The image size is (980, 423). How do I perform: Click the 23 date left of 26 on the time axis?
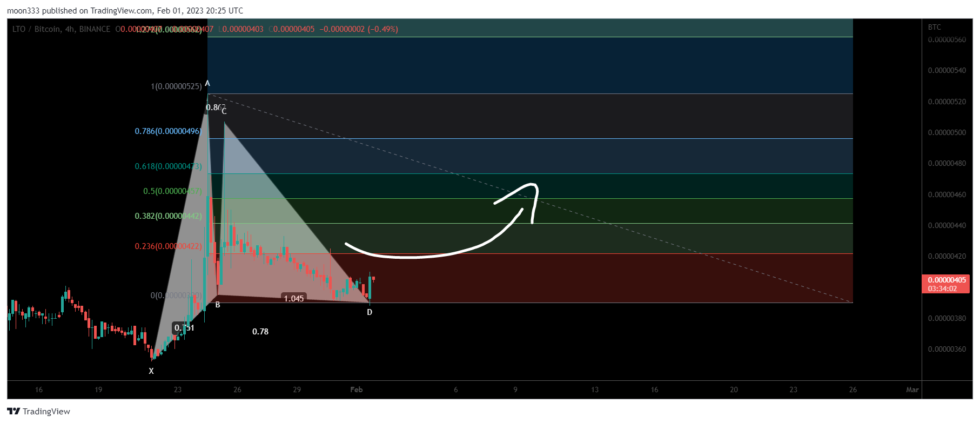178,390
